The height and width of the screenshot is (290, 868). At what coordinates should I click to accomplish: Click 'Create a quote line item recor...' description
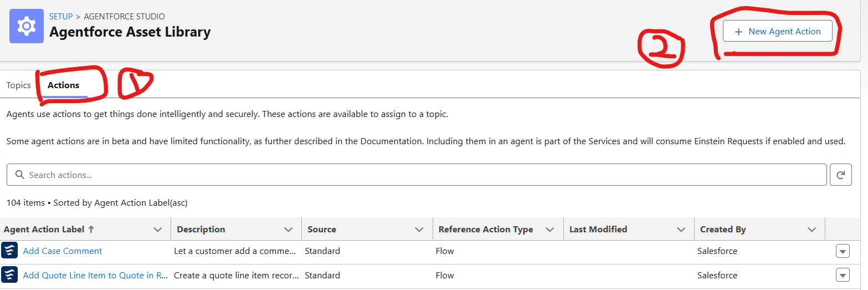[237, 275]
